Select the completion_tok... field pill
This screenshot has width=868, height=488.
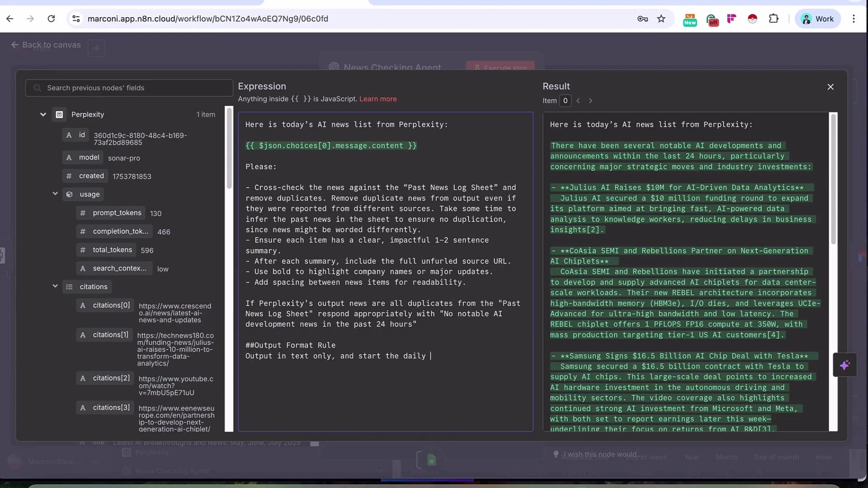114,231
